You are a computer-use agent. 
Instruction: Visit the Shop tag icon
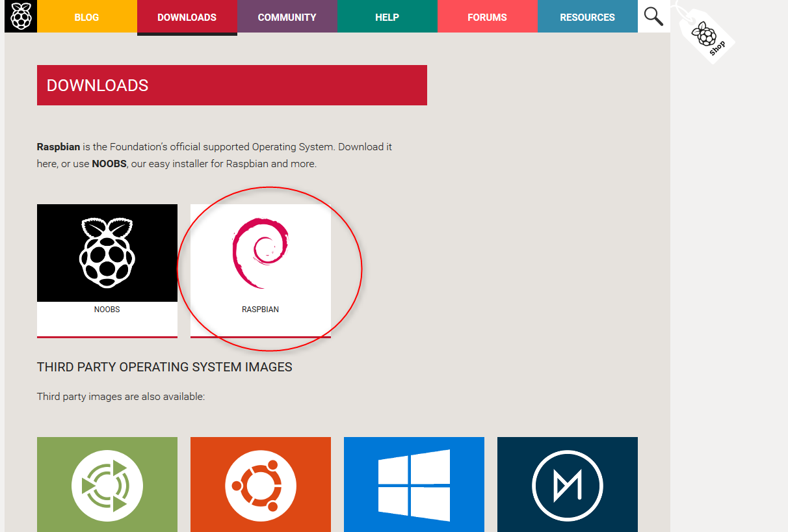(x=707, y=36)
